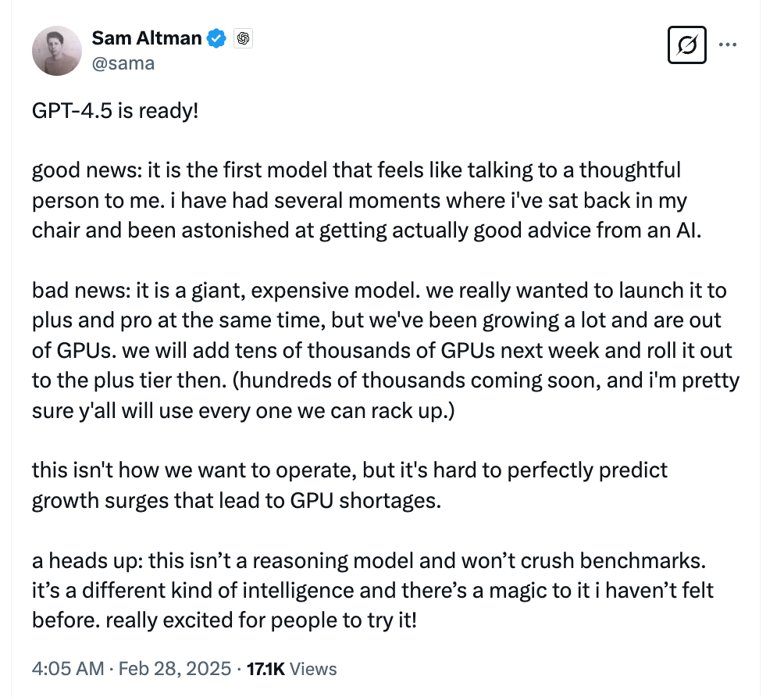Click the "a heads up" paragraph opening line
This screenshot has height=697, width=784.
point(369,561)
